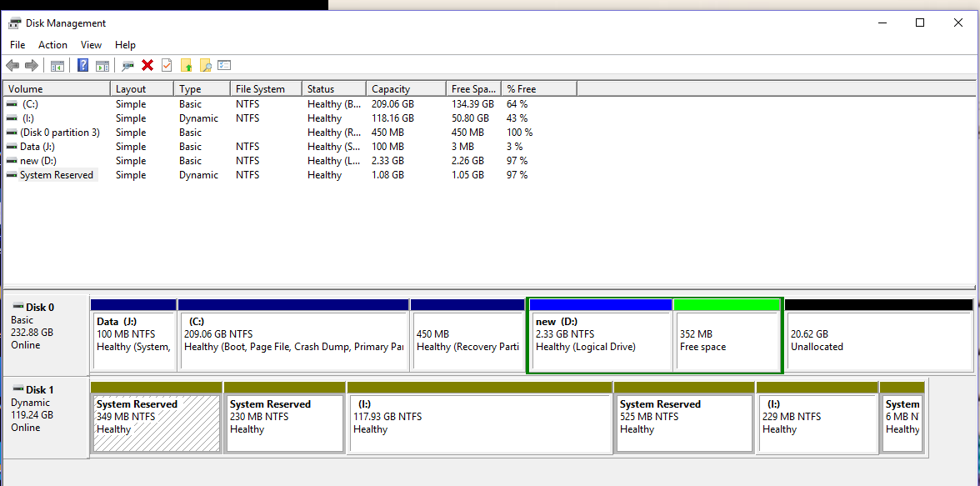Viewport: 980px width, 486px height.
Task: Select the (I:) 117.93 GB NTFS partition block
Action: pos(480,418)
